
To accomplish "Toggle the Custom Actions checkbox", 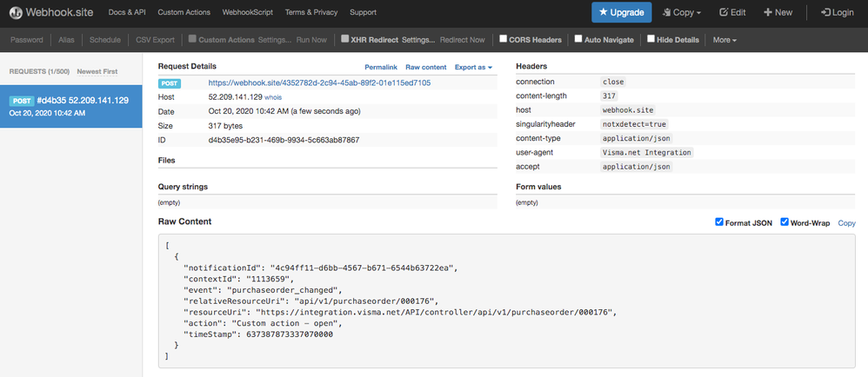I will [x=192, y=39].
